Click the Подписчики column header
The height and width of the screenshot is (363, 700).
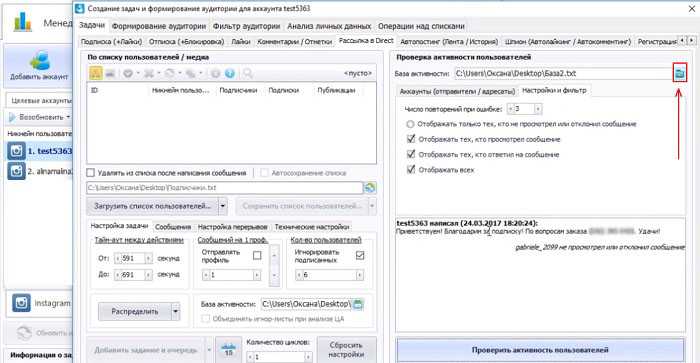(x=238, y=90)
